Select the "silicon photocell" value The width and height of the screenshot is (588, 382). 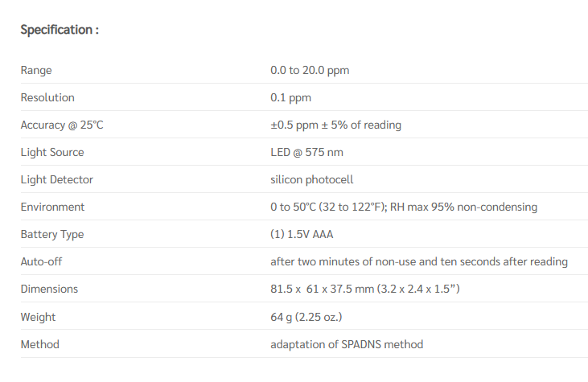[x=312, y=180]
